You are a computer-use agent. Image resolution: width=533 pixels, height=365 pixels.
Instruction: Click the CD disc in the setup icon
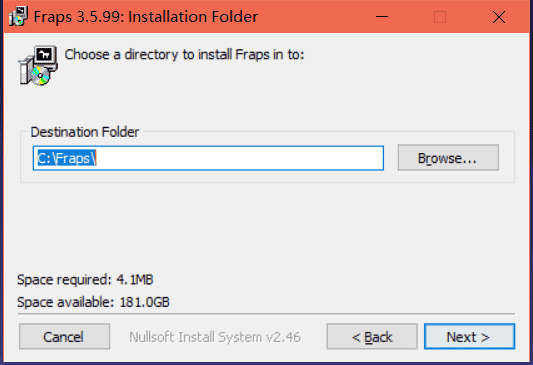[40, 75]
